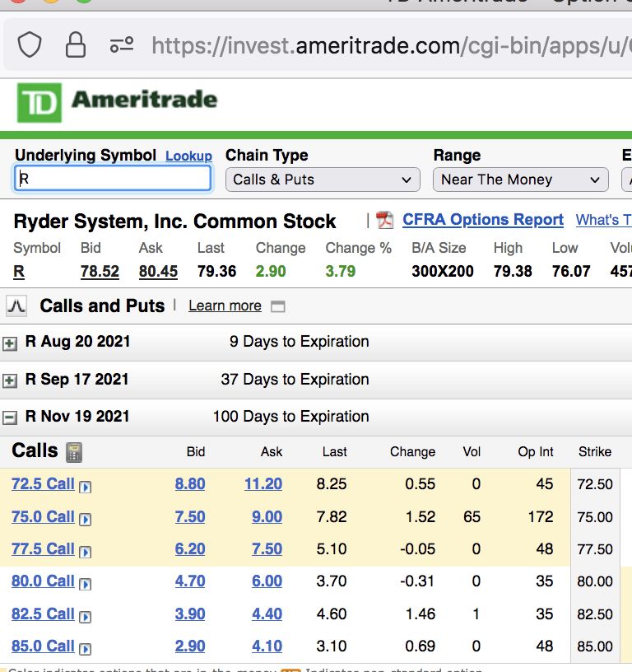The width and height of the screenshot is (632, 672).
Task: Open the Range Near The Money dropdown
Action: click(x=520, y=180)
